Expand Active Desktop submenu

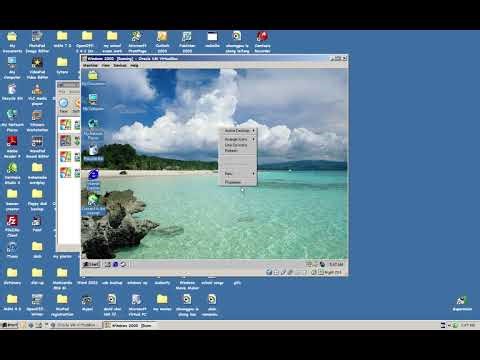click(238, 131)
